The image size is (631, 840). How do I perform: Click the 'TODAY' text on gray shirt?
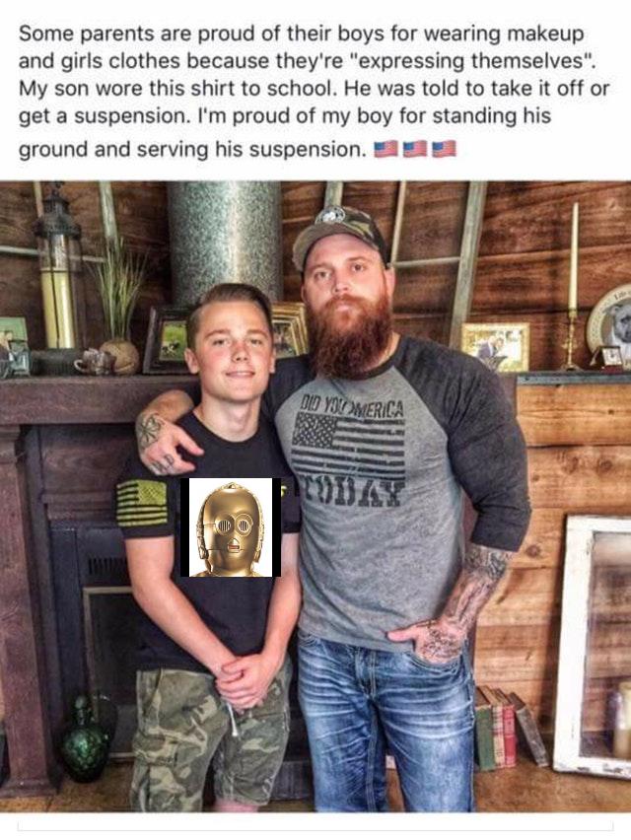click(354, 491)
